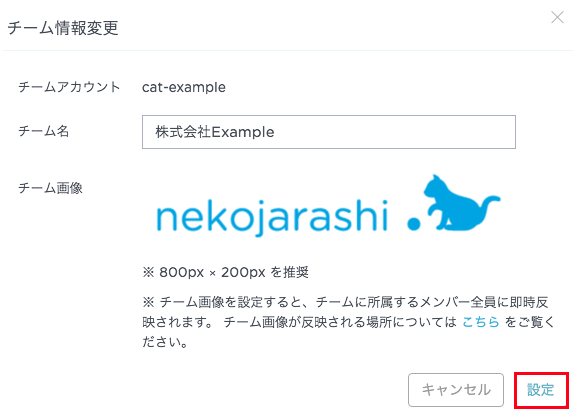Image resolution: width=580 pixels, height=416 pixels.
Task: Click the をご覧く text after the link
Action: click(529, 322)
